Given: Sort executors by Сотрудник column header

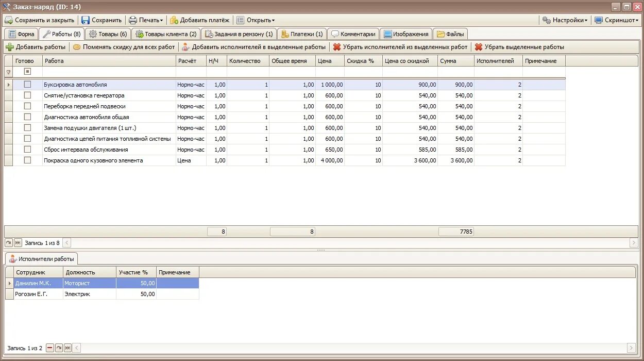Looking at the screenshot, I should [39, 272].
